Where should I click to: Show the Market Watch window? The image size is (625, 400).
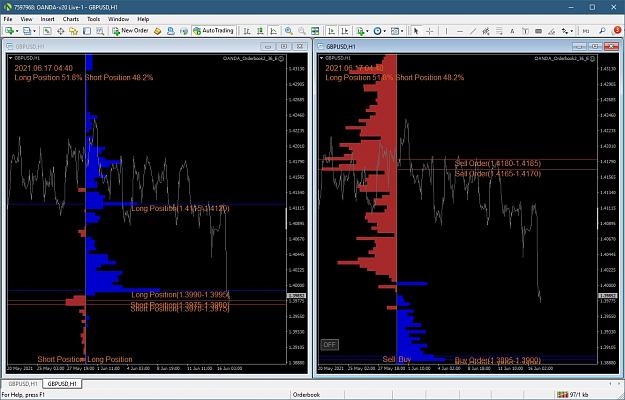pos(47,31)
